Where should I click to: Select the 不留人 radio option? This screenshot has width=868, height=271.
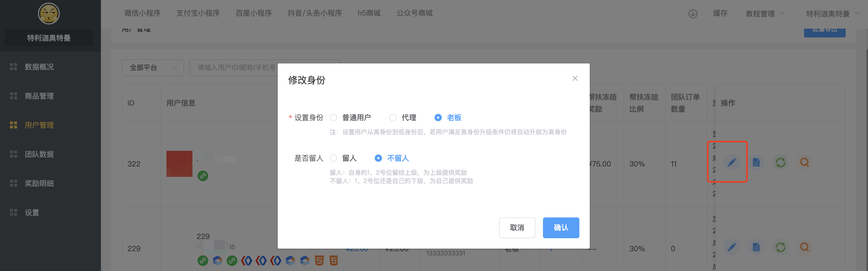click(x=378, y=158)
